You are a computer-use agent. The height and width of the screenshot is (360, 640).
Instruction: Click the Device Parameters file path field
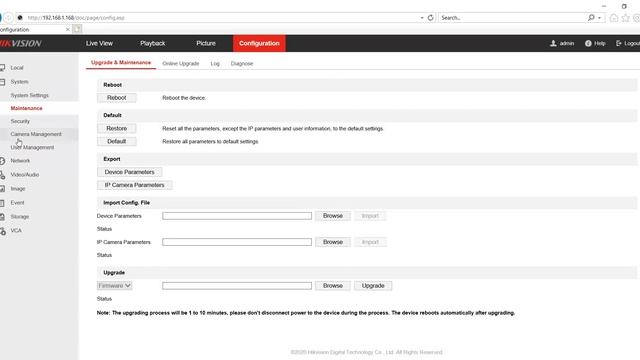[x=237, y=216]
